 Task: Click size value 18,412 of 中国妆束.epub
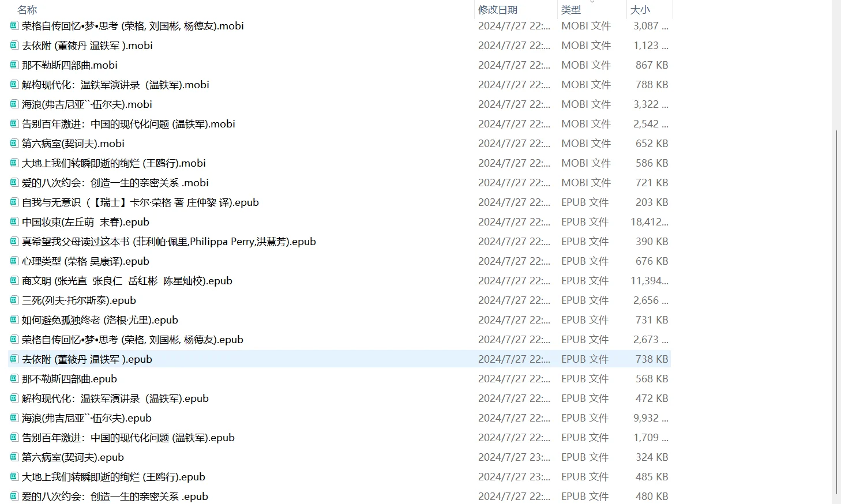tap(649, 222)
